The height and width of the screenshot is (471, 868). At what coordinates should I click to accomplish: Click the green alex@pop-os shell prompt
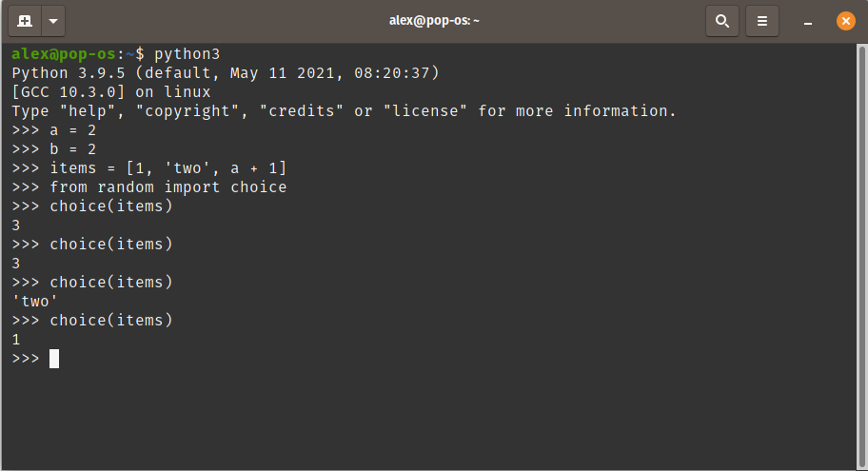click(64, 54)
